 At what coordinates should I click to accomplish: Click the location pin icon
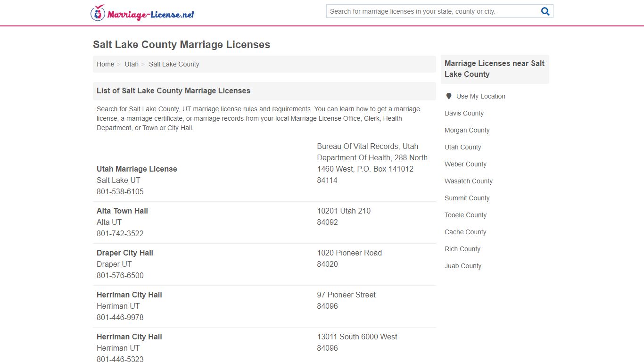pos(449,96)
